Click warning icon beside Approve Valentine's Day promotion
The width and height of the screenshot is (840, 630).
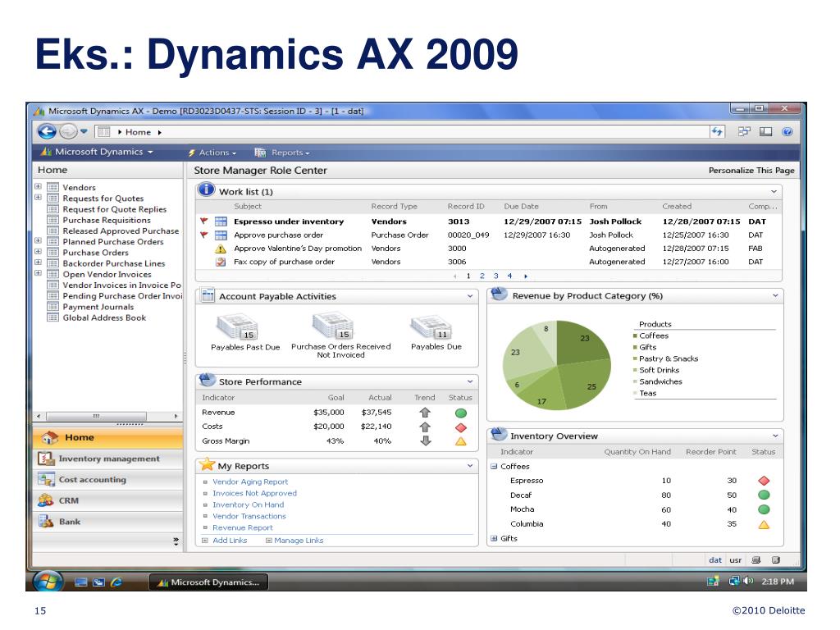coord(220,249)
